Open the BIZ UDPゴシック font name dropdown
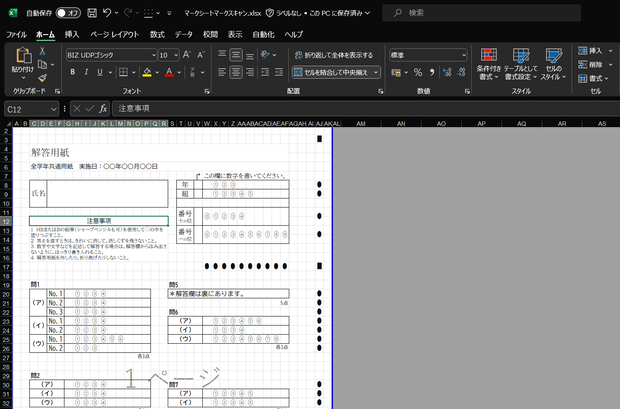The image size is (620, 409). 154,55
